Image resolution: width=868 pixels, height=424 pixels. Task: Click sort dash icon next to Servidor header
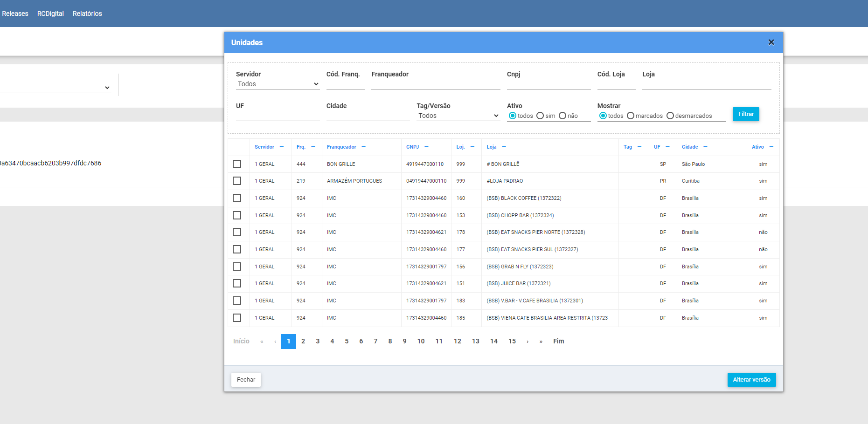[x=282, y=147]
